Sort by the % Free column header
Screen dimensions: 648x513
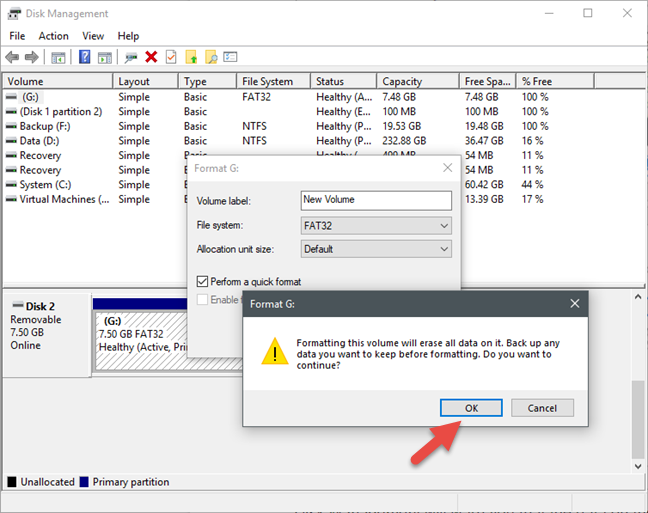[555, 81]
